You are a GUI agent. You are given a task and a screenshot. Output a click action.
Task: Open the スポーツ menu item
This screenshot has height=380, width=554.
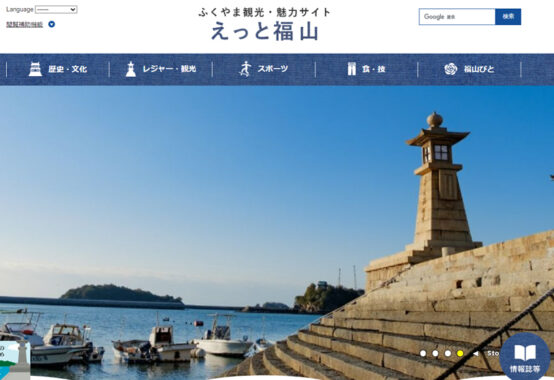pos(264,69)
